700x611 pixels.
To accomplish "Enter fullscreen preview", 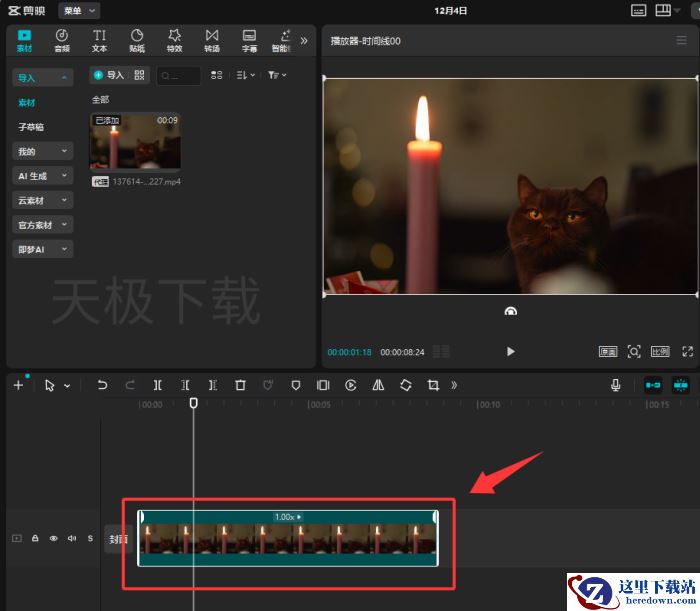I will [x=688, y=352].
